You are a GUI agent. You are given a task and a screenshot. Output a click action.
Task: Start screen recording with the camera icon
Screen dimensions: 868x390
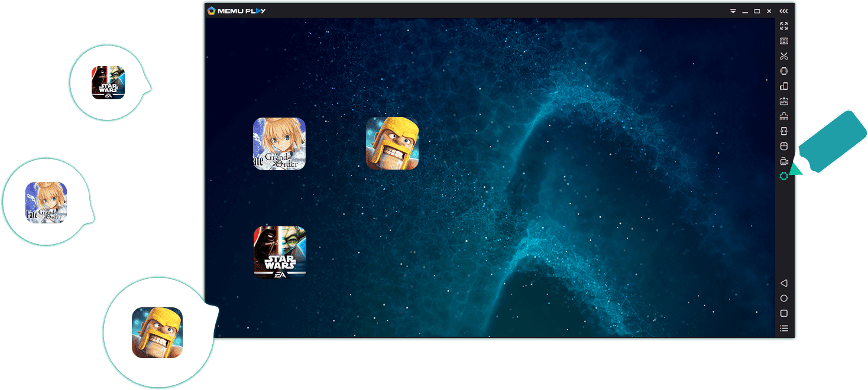783,161
